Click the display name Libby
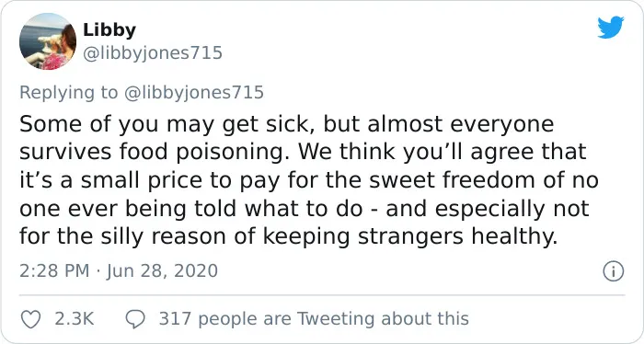Viewport: 644px width, 344px height. point(109,30)
